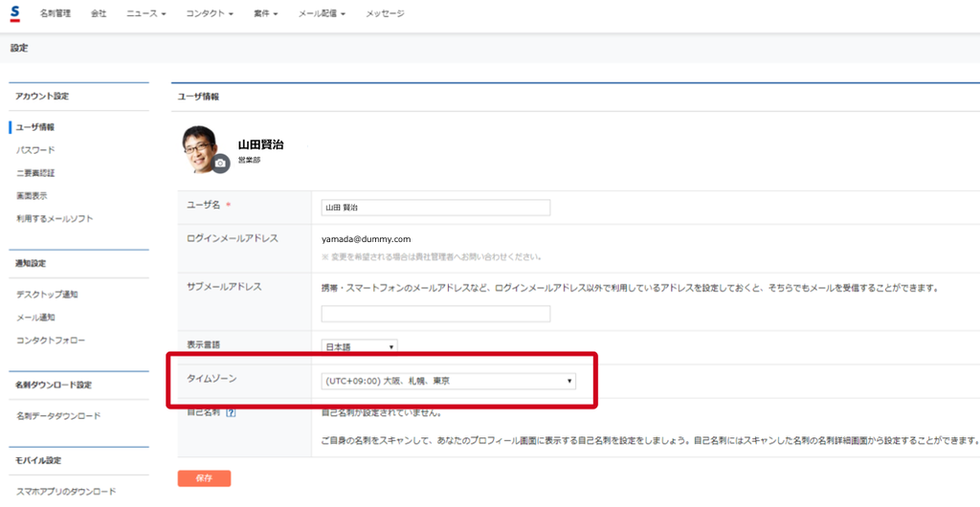Open the 名刺管理 menu item

[x=56, y=13]
